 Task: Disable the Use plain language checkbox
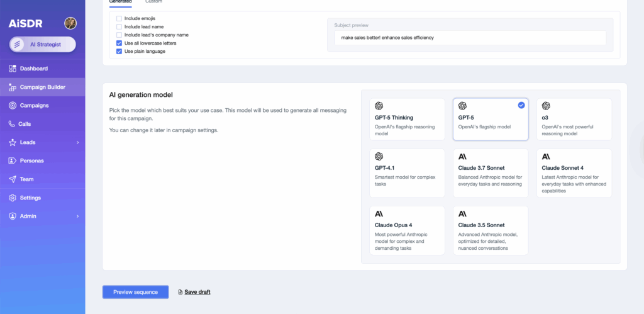coord(119,51)
